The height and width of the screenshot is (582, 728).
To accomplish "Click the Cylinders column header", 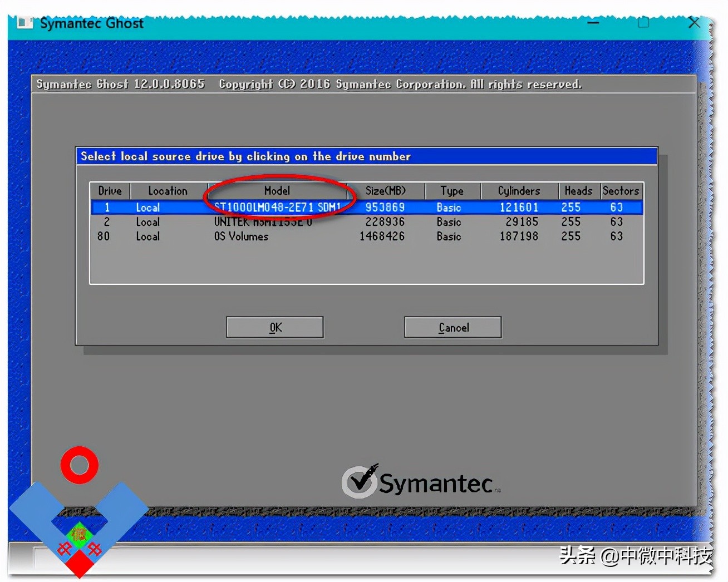I will pyautogui.click(x=519, y=191).
